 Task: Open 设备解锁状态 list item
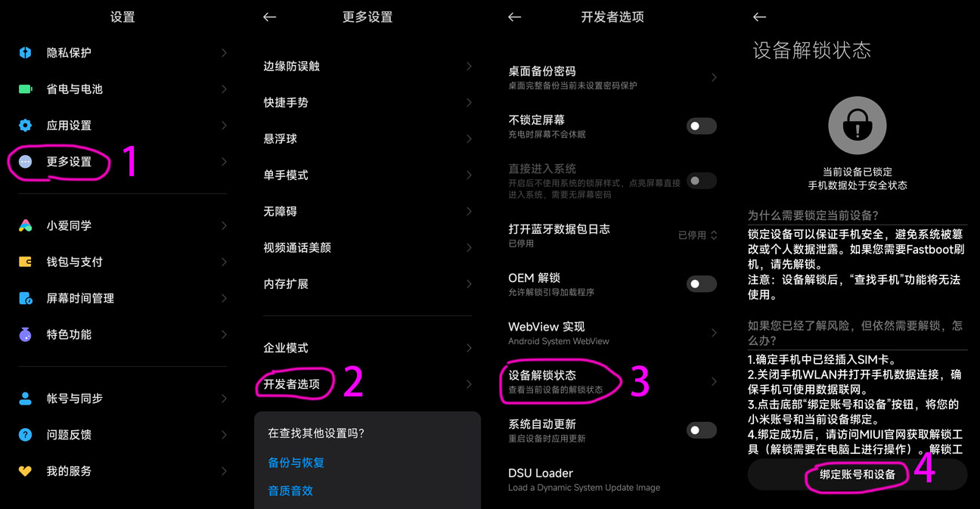(x=612, y=382)
